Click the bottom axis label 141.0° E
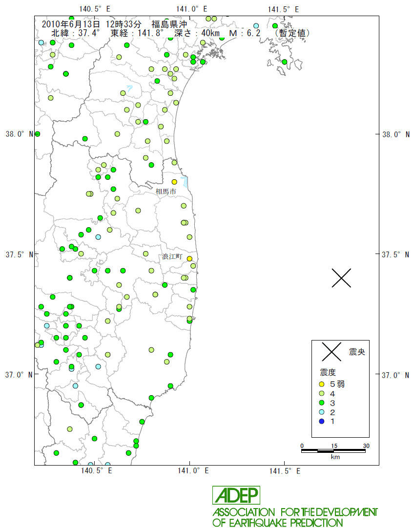This screenshot has width=414, height=532. (193, 470)
